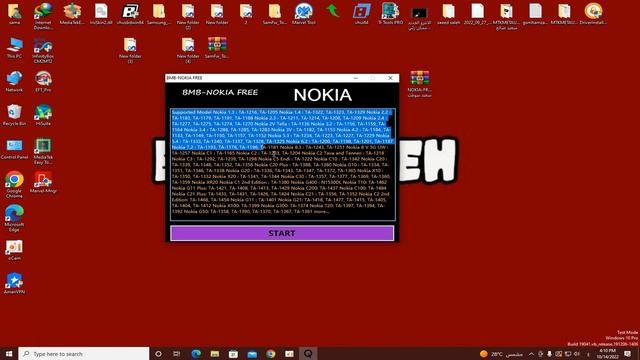
Task: Select the InfinityBox CM2MT2 desktop icon
Action: click(x=43, y=50)
